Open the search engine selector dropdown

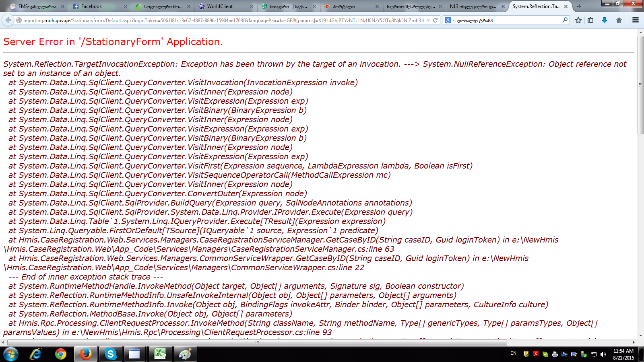coord(450,20)
